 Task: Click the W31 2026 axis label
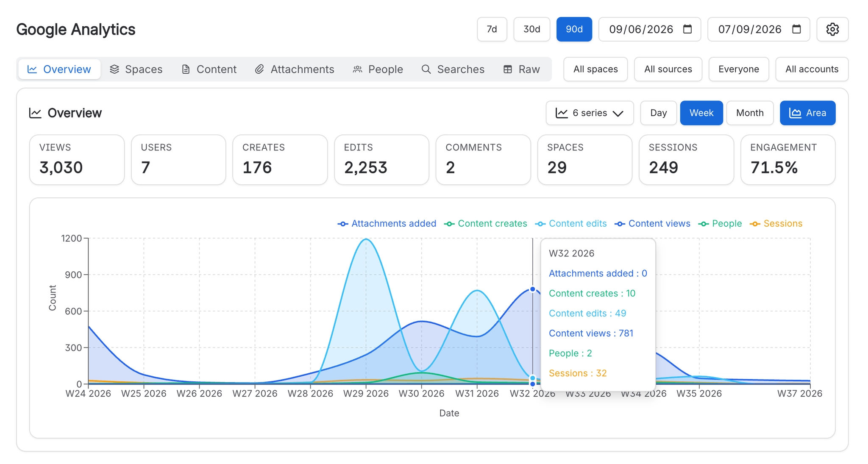pyautogui.click(x=477, y=394)
